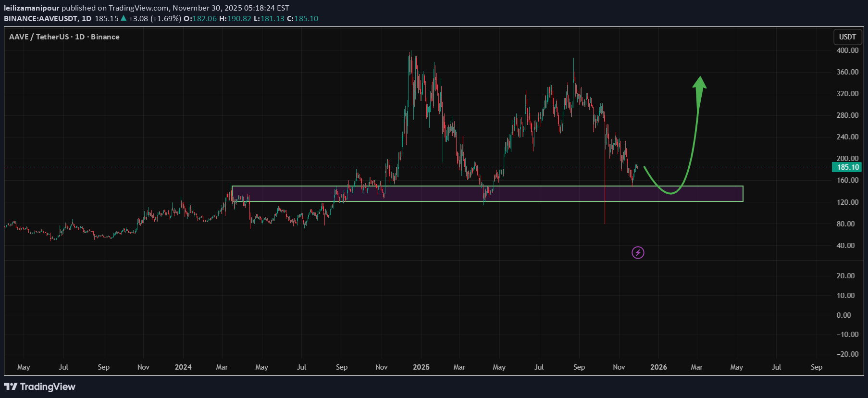Click the rightmost Sep label on the time axis
Screen dimensions: 868x398
pyautogui.click(x=816, y=367)
